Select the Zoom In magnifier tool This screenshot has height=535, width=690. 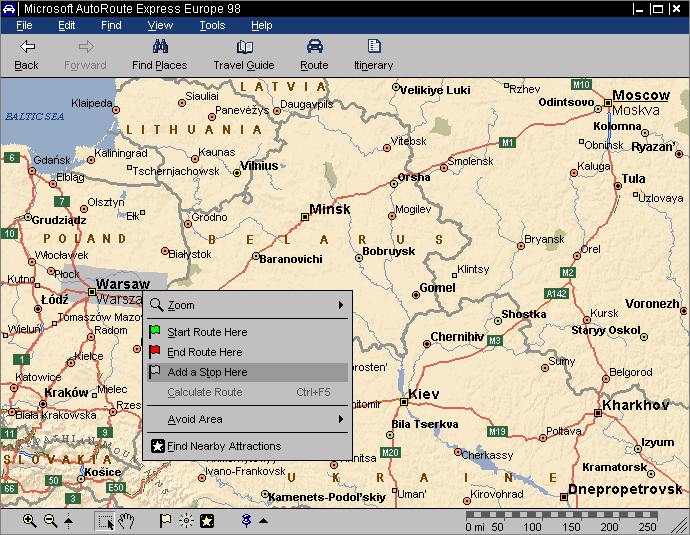tap(29, 521)
